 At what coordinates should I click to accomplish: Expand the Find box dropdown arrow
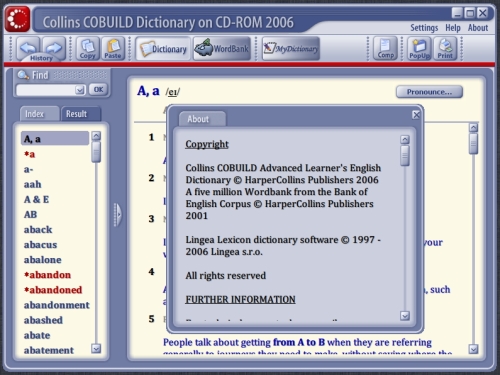[80, 90]
